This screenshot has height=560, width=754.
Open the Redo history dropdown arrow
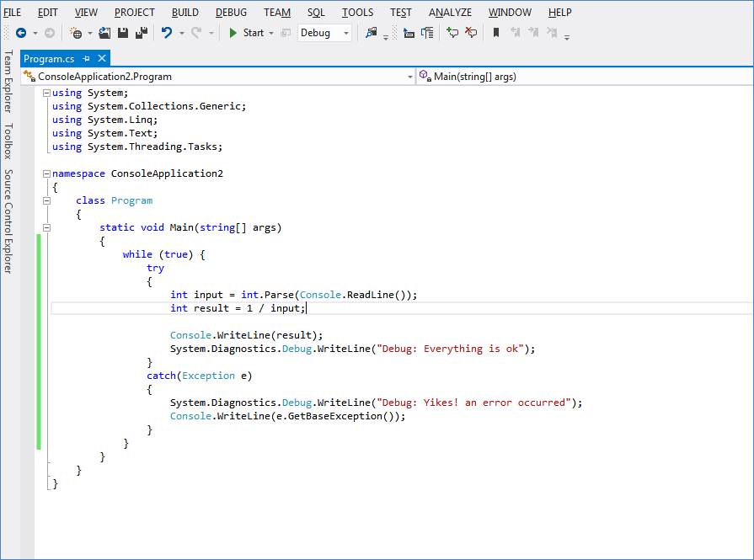211,33
